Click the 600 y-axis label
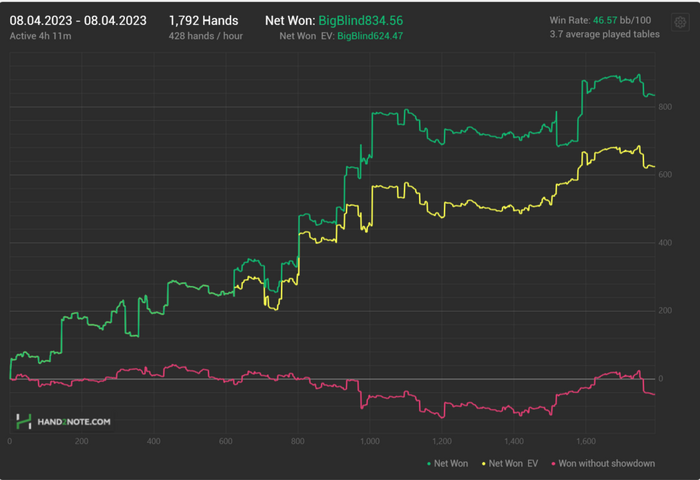 point(665,175)
